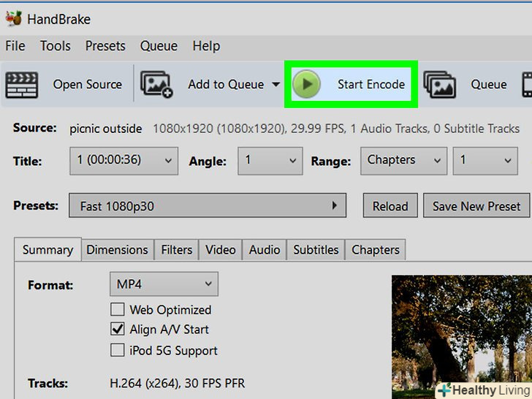Click the HandBrake pineapple logo icon
The width and height of the screenshot is (532, 399).
click(14, 18)
